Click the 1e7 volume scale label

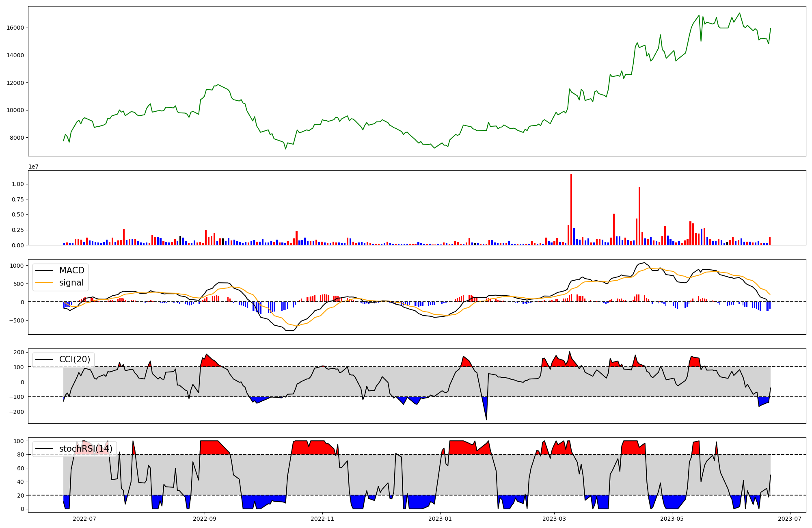point(33,167)
